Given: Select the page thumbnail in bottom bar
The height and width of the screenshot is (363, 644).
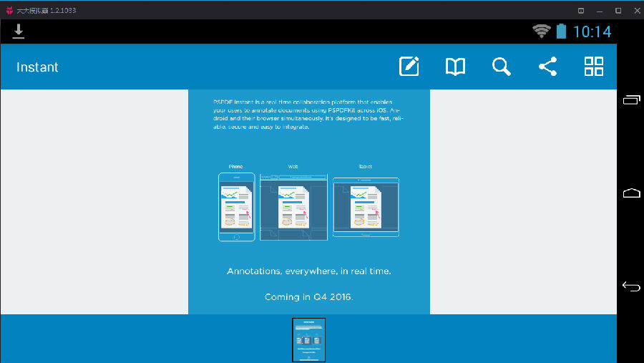Looking at the screenshot, I should click(x=308, y=340).
